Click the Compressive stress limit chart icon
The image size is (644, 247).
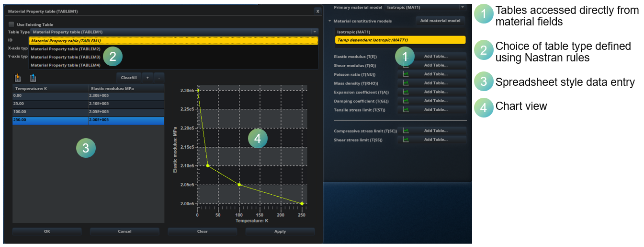[406, 130]
